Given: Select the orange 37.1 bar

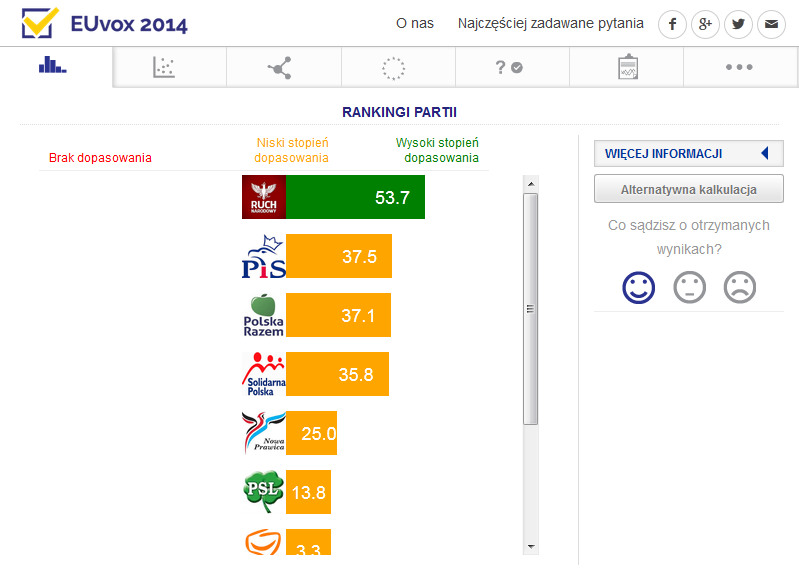Looking at the screenshot, I should click(338, 316).
